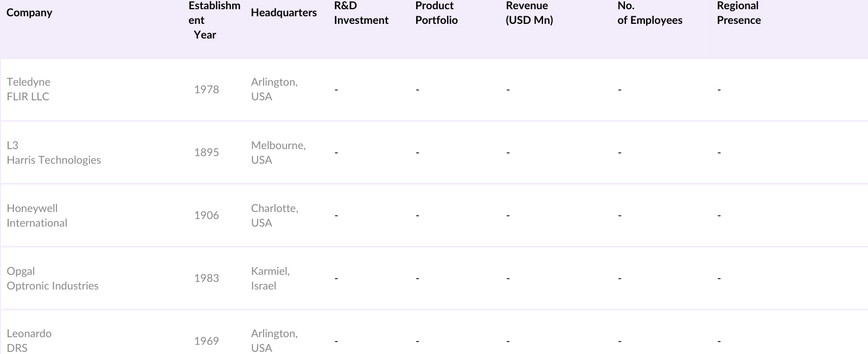Select the R&D Investment column header

pyautogui.click(x=361, y=13)
